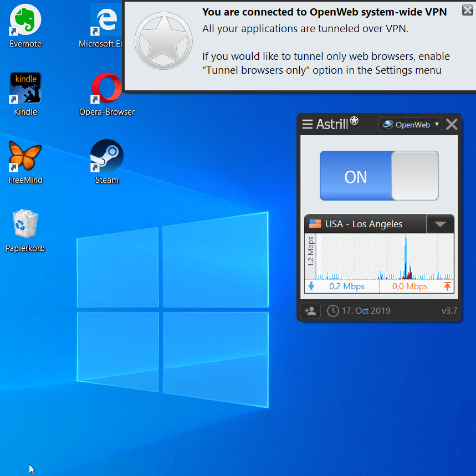Click the star badge in the notification
Viewport: 476px width, 476px height.
click(x=163, y=40)
